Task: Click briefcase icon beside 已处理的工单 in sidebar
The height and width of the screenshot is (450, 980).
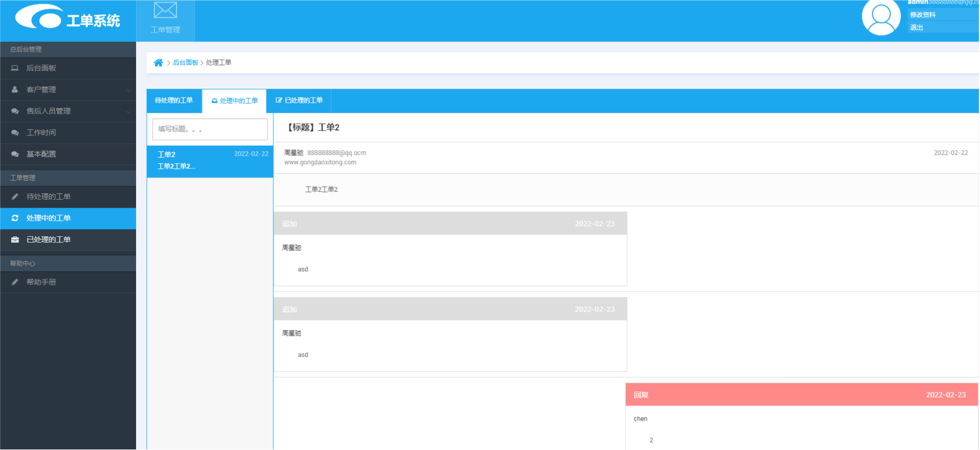Action: (x=15, y=239)
